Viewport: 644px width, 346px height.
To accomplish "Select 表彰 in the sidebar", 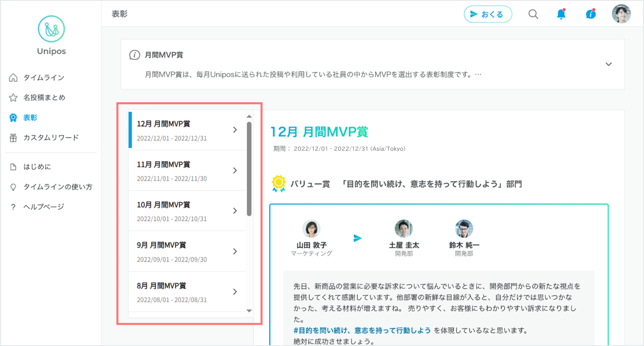I will pos(30,118).
